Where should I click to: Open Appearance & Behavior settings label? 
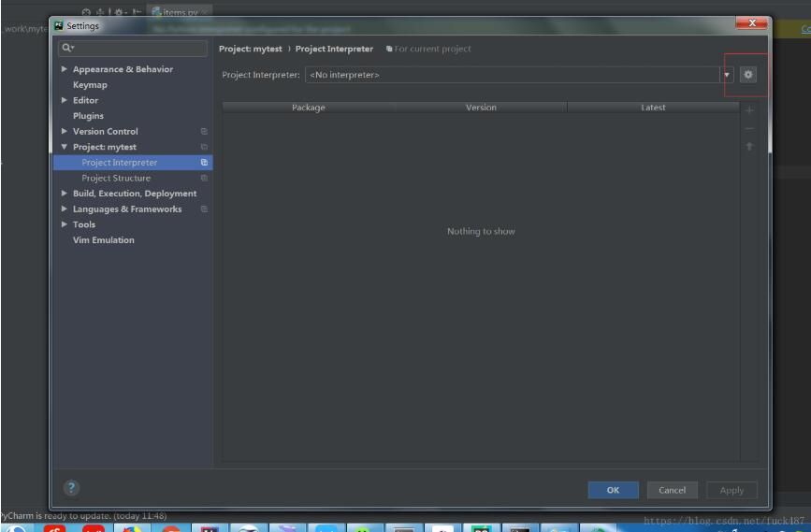click(x=123, y=69)
